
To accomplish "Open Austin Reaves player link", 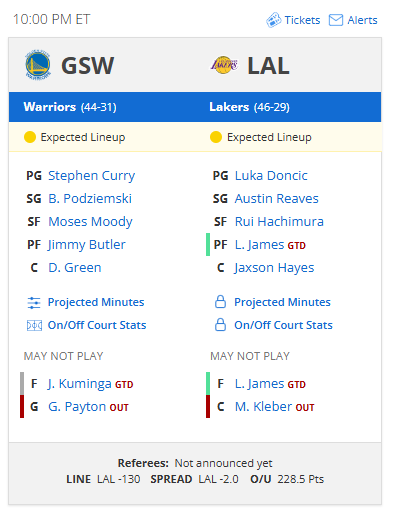I will pyautogui.click(x=277, y=199).
